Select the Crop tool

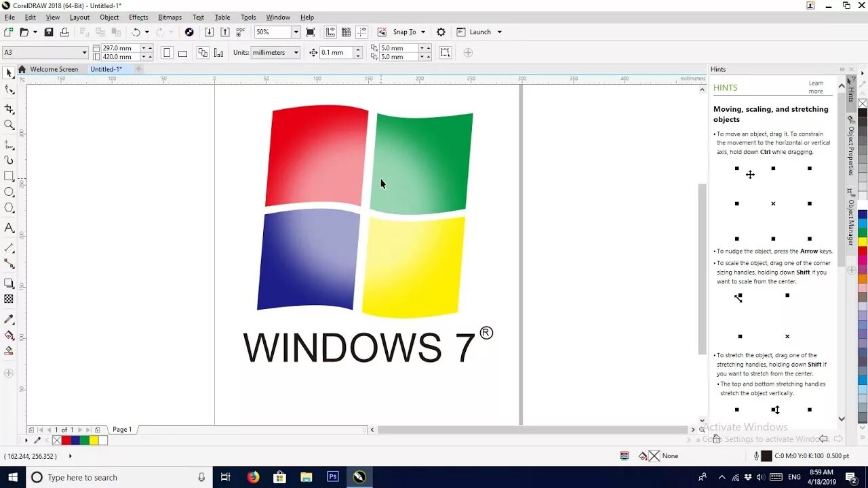click(x=9, y=108)
